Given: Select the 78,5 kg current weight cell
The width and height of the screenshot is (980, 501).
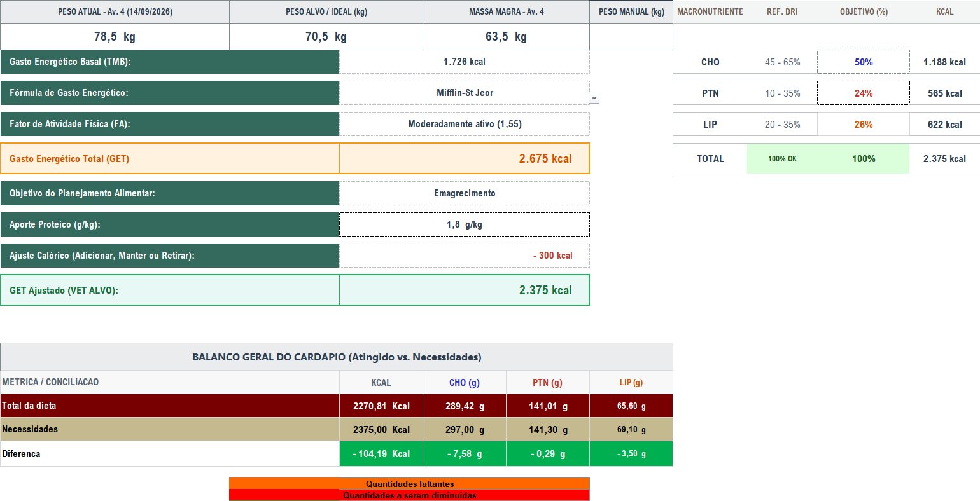Looking at the screenshot, I should click(115, 37).
